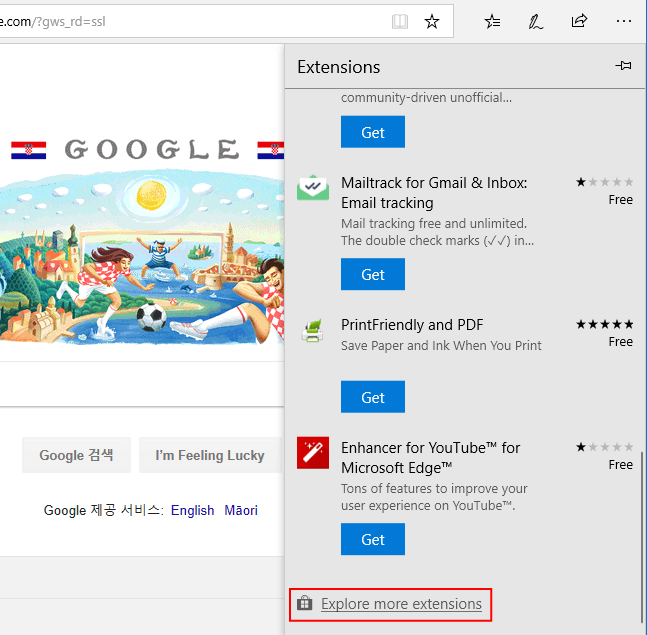Click the PrintFriendly five-star rating
Viewport: 647px width, 635px height.
pyautogui.click(x=604, y=324)
